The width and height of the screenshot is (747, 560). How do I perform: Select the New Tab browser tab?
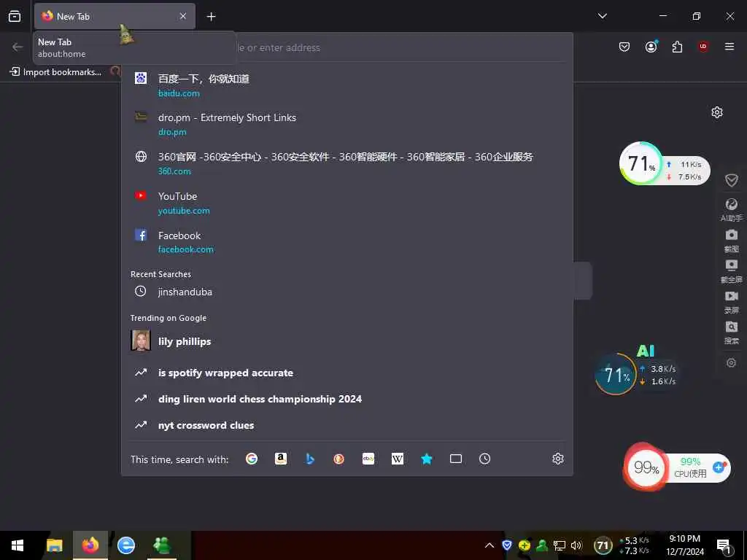[x=115, y=16]
